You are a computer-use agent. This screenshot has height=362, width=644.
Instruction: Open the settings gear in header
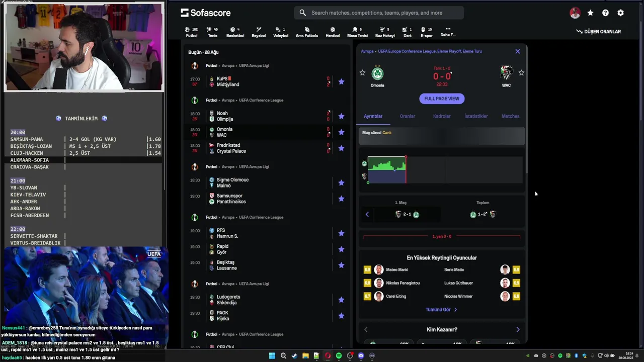pyautogui.click(x=620, y=13)
